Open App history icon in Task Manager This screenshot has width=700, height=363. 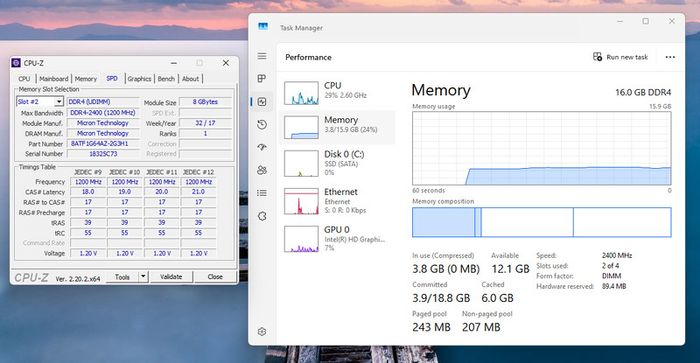[262, 125]
